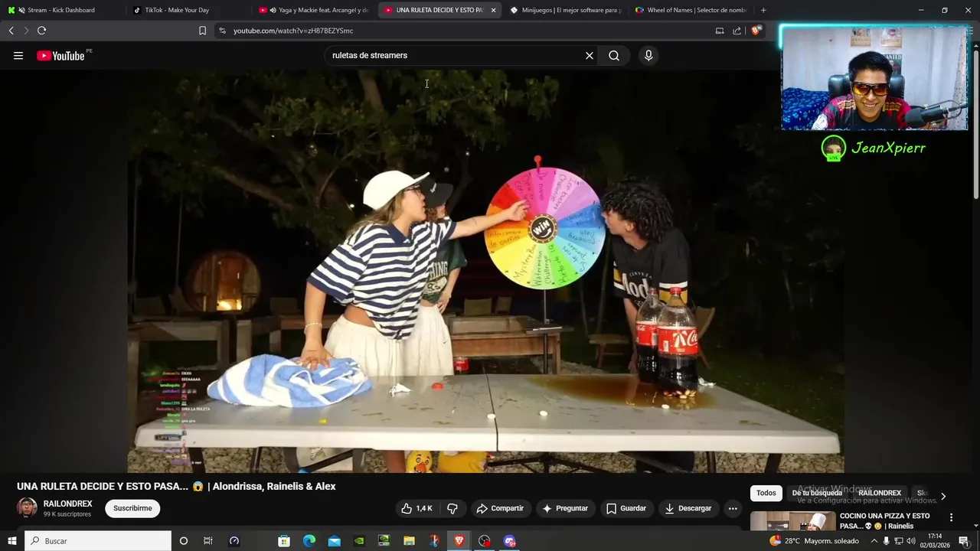Screen dimensions: 980x551
Task: Open COCINO UNA PIZZA recommended video thumbnail
Action: 792,521
